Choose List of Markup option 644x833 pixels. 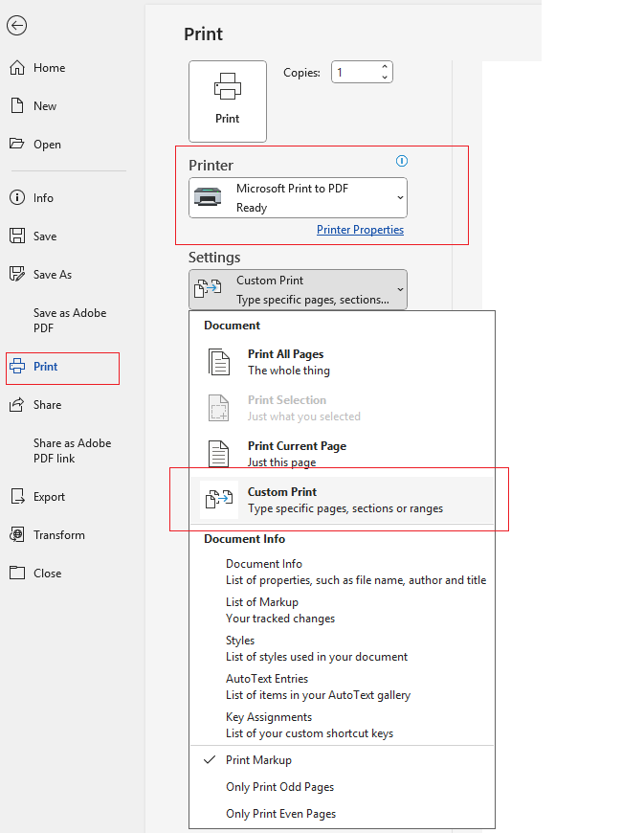[342, 610]
